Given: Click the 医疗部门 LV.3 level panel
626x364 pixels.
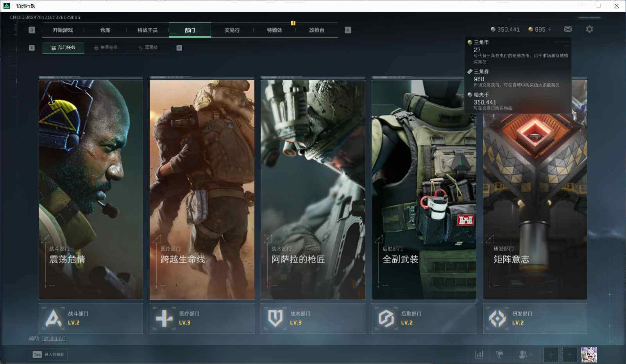Looking at the screenshot, I should point(202,318).
